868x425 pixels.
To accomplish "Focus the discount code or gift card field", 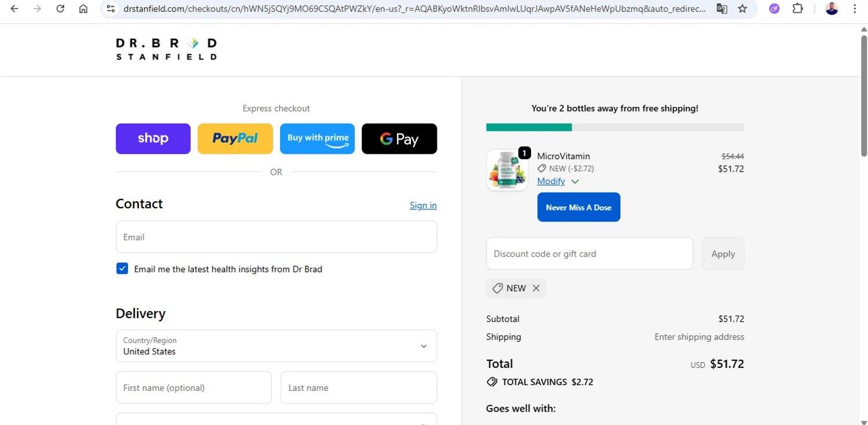I will (x=590, y=253).
